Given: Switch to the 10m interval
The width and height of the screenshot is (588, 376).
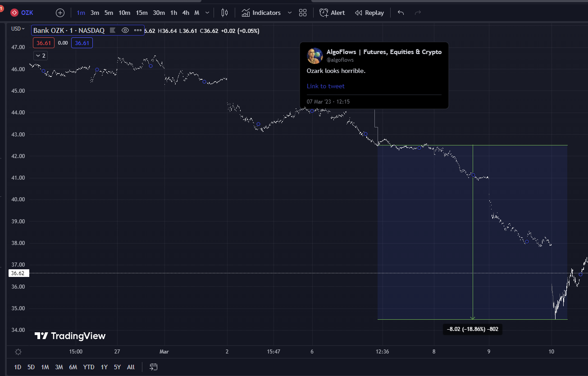Looking at the screenshot, I should (124, 13).
